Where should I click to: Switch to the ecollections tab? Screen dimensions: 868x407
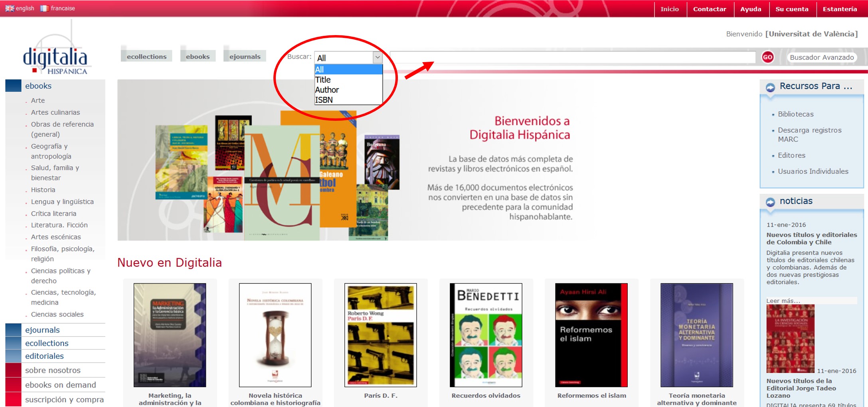click(x=146, y=56)
